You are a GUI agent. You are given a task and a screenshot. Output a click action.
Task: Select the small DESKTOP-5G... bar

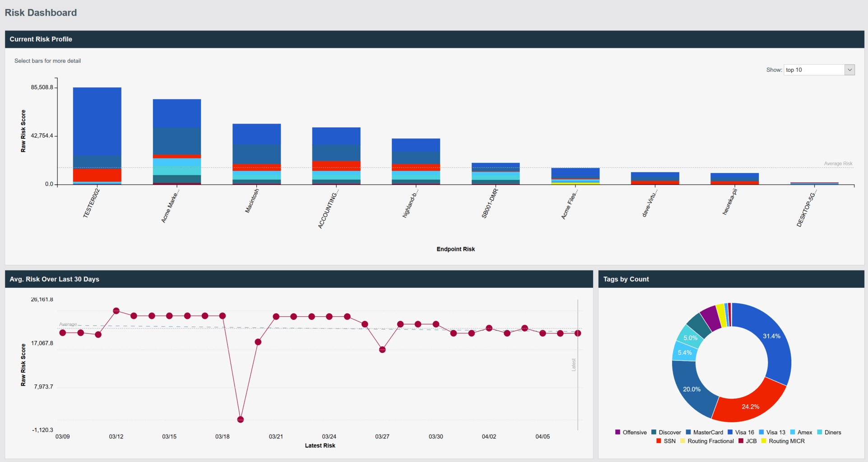point(814,183)
